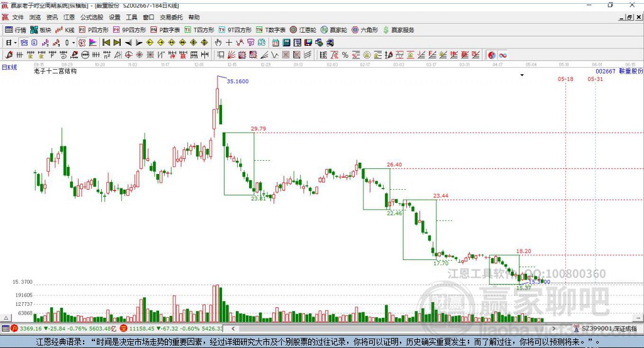Open 赢家服务 link in toolbar

click(398, 30)
